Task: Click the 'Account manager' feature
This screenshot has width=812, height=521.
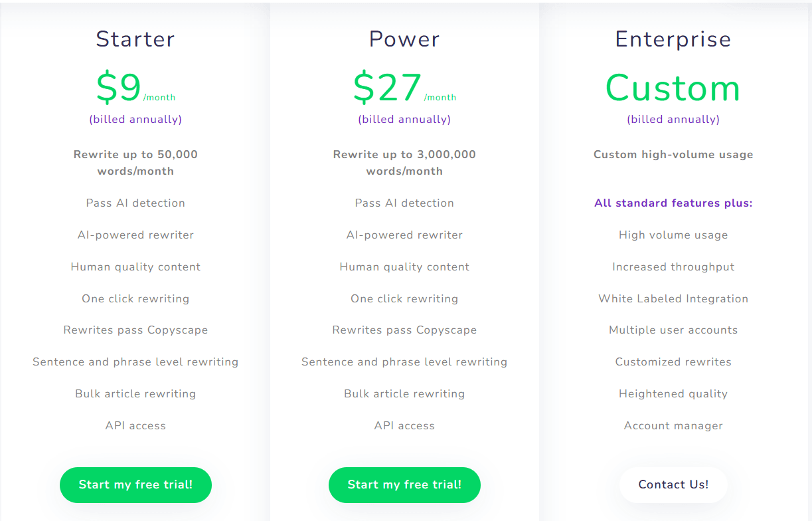Action: (673, 425)
